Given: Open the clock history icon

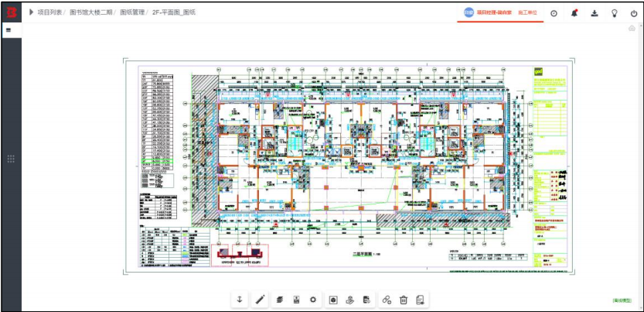Looking at the screenshot, I should [554, 14].
